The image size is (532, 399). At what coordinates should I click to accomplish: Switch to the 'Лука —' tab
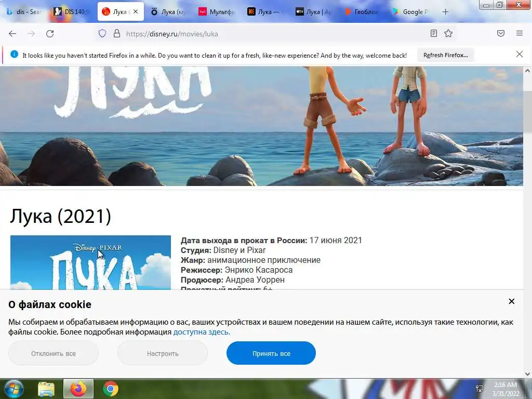coord(265,12)
